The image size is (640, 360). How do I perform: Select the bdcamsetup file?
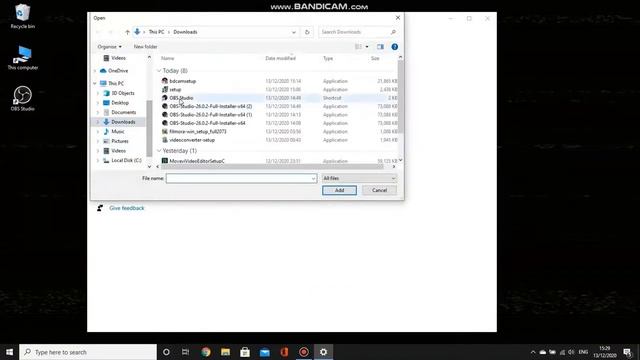tap(182, 81)
